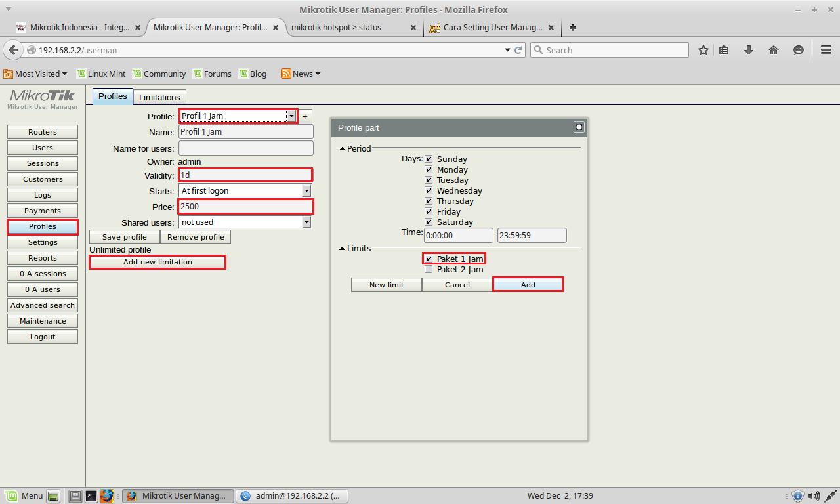Switch to Cara Setting User Manager tab
Image resolution: width=840 pixels, height=504 pixels.
coord(492,28)
